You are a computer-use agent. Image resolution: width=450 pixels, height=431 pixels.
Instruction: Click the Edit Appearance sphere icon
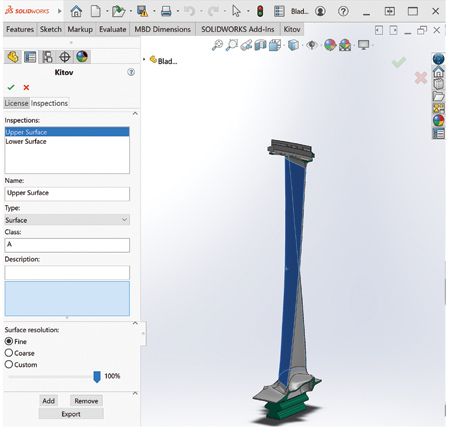[x=330, y=45]
